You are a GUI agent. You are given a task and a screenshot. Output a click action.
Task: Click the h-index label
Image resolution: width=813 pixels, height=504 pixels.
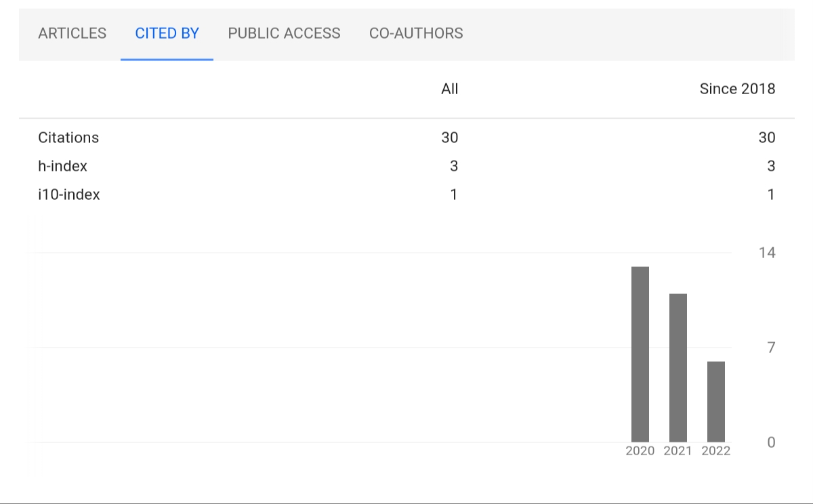[x=62, y=166]
